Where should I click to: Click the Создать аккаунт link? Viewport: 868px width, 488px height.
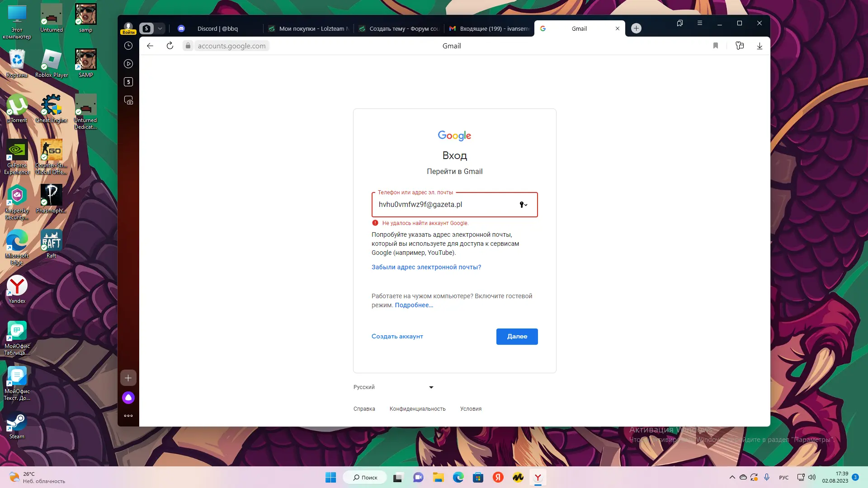pos(397,336)
